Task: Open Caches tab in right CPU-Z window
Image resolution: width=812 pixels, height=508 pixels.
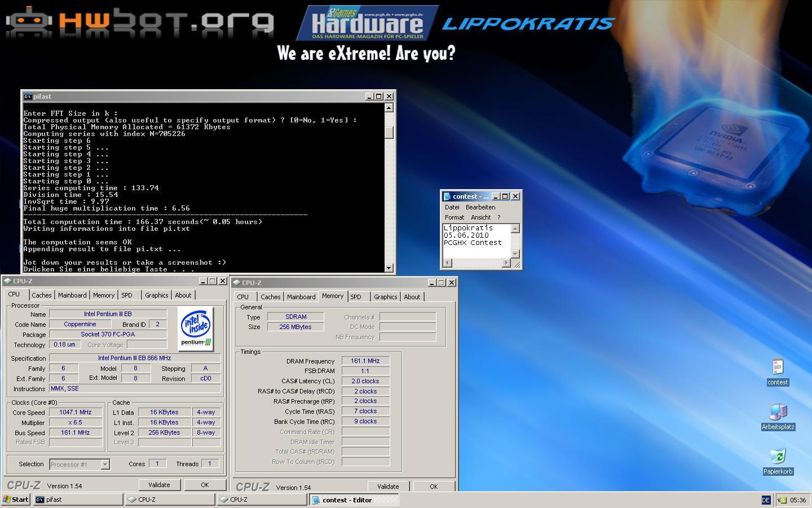Action: 270,297
